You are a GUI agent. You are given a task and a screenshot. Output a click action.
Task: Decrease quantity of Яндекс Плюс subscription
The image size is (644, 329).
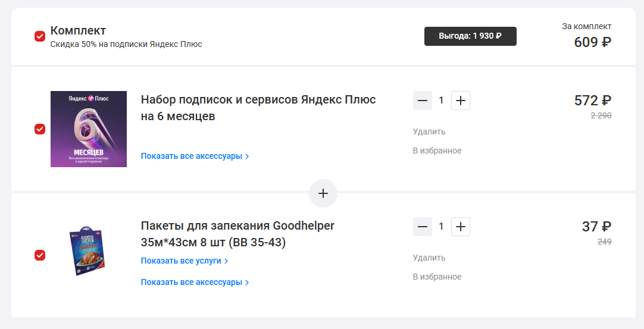pos(423,101)
